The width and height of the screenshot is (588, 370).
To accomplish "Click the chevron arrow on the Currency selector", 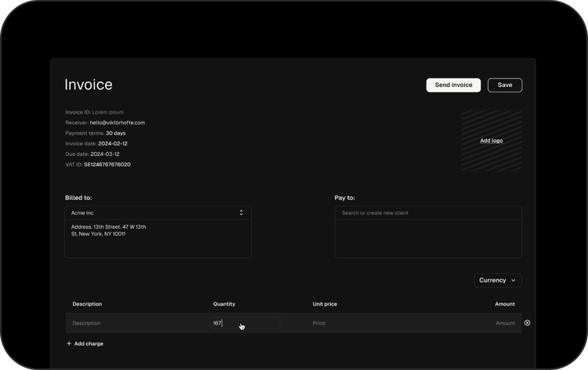I will pos(514,280).
